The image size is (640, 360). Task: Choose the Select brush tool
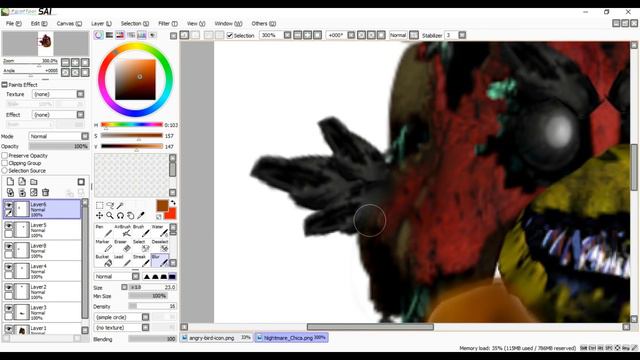[141, 246]
